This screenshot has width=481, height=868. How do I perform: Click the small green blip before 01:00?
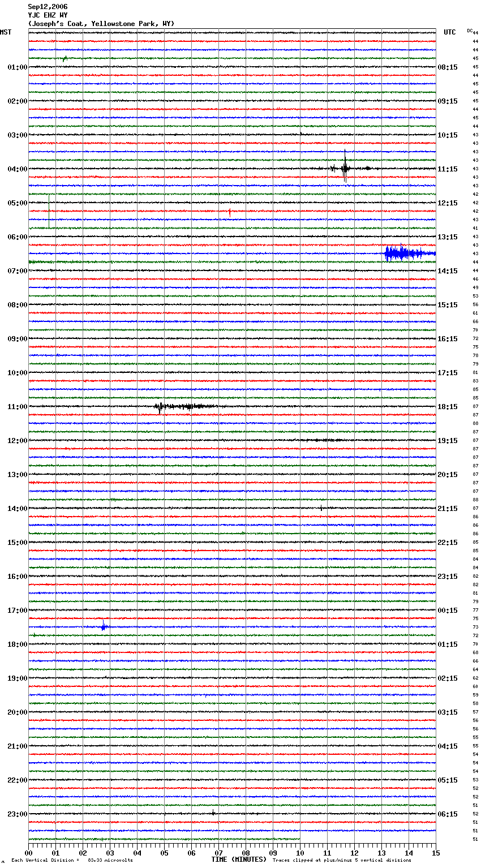(x=65, y=58)
